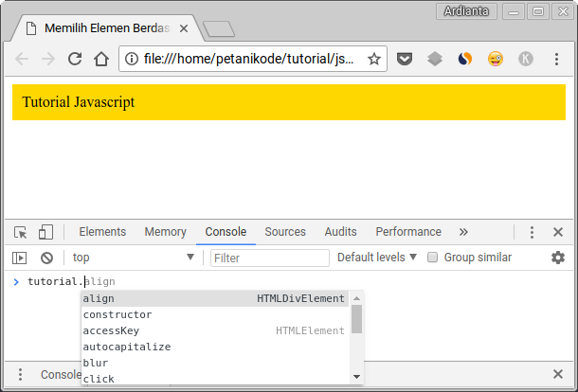578x392 pixels.
Task: Show the console sidebar
Action: 20,258
